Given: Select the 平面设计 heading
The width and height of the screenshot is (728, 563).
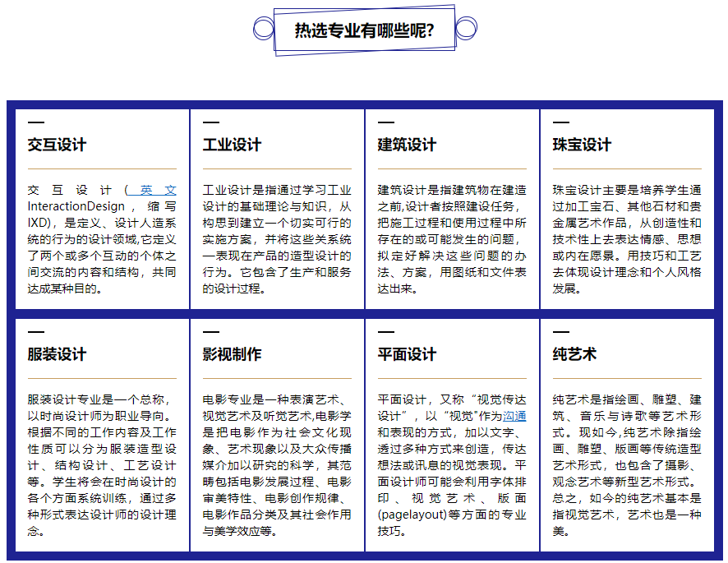Looking at the screenshot, I should click(407, 354).
